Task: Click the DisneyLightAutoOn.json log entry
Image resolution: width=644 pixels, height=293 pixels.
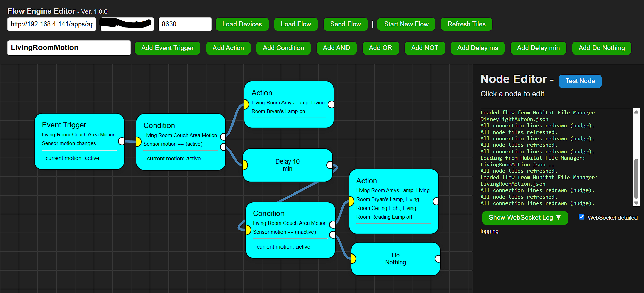Action: coord(514,119)
